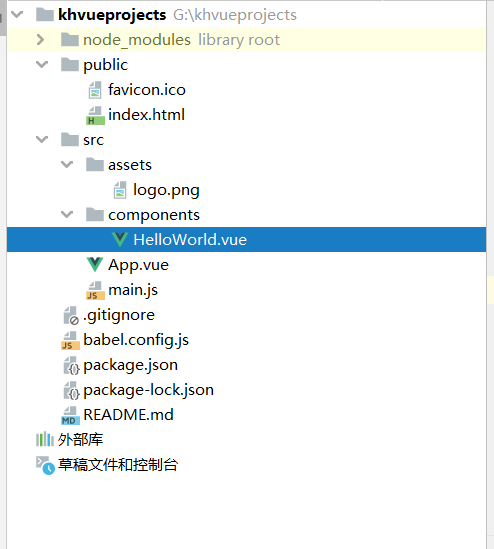This screenshot has height=549, width=494.
Task: Click the 外部库 libraries icon
Action: tap(44, 439)
